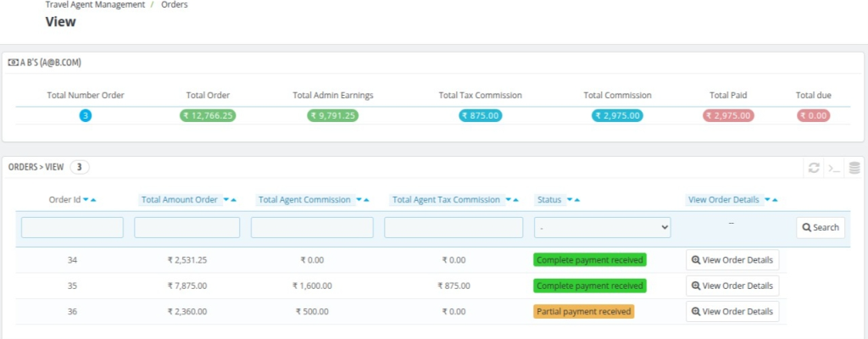View Order Details for order 36
Screen dimensions: 868x339
(732, 311)
